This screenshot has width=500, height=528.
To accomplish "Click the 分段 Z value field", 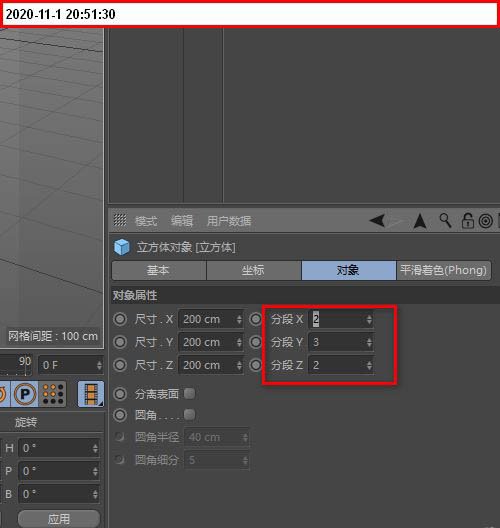I will pyautogui.click(x=341, y=365).
